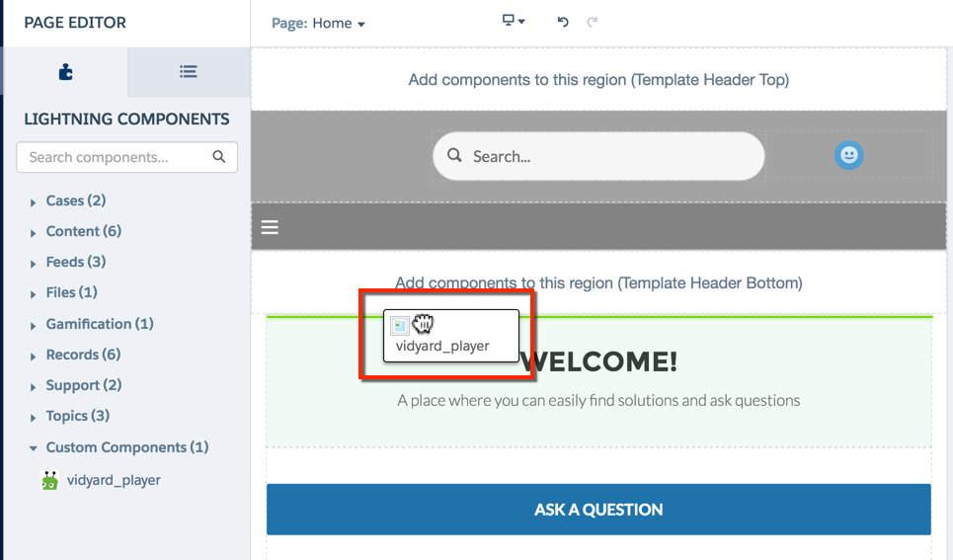953x560 pixels.
Task: Collapse the Custom Components (1) category
Action: click(126, 447)
